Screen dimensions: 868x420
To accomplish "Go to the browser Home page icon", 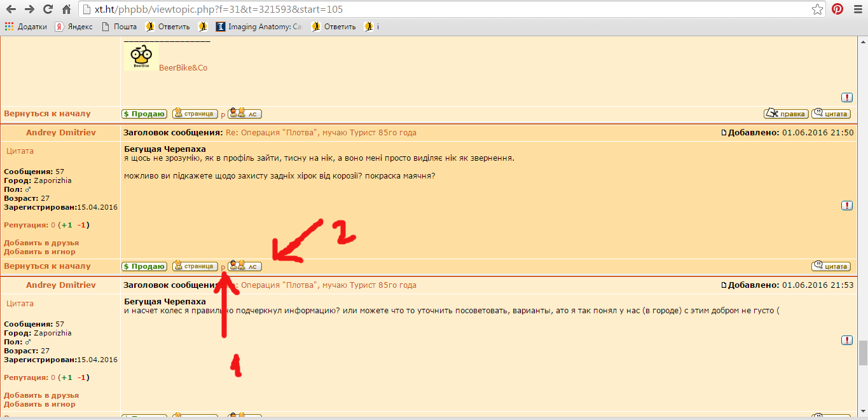I will click(66, 10).
